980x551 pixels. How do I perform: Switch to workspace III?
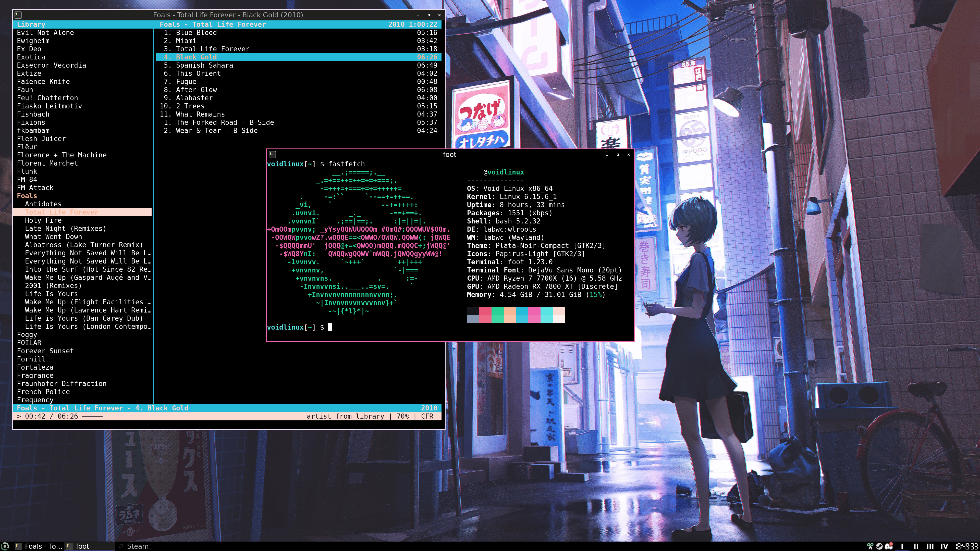pyautogui.click(x=930, y=546)
